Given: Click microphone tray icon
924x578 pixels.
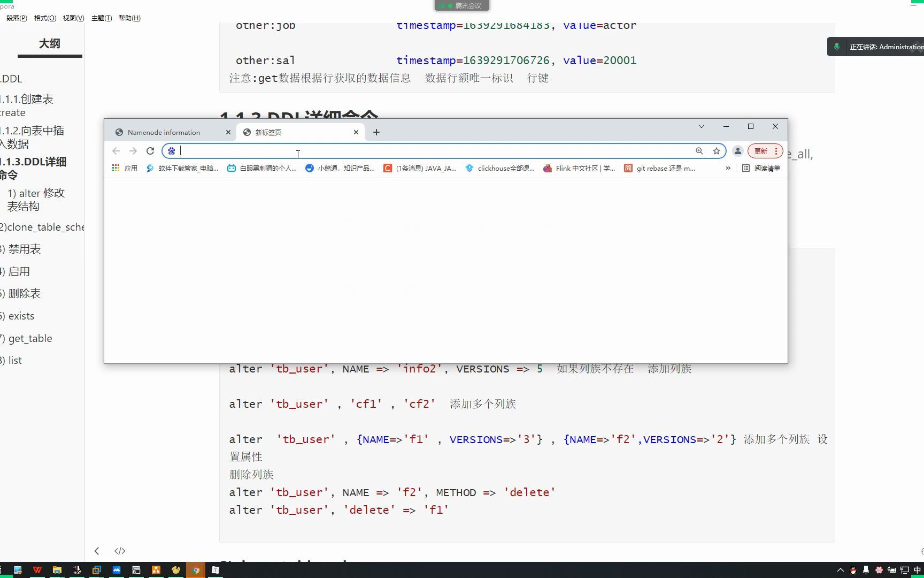Looking at the screenshot, I should pyautogui.click(x=866, y=570).
